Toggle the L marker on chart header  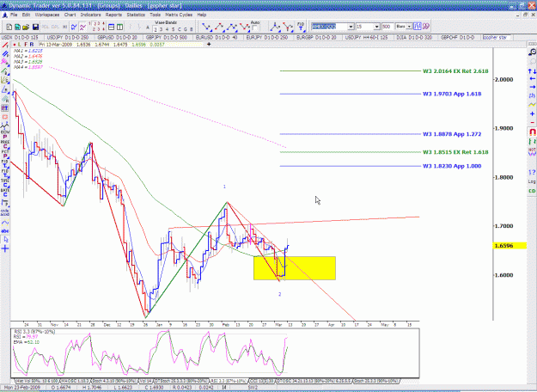tap(20, 45)
